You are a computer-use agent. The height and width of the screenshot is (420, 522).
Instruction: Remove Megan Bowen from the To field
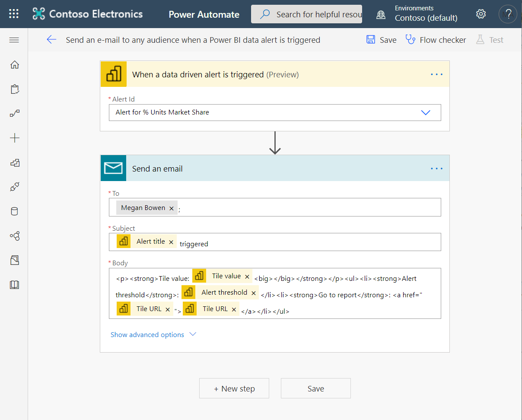tap(172, 207)
